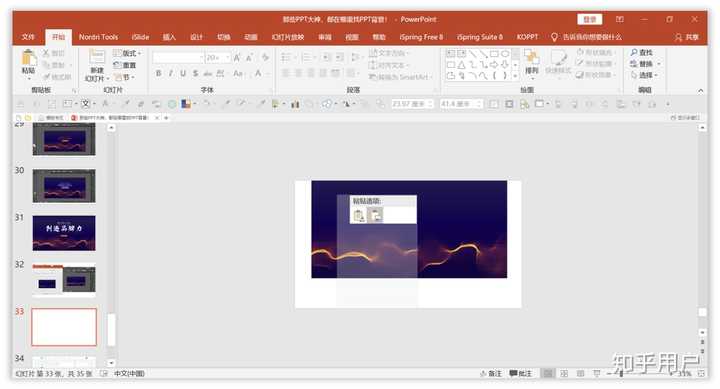Switch to Slide Sorter view icon

[x=564, y=373]
